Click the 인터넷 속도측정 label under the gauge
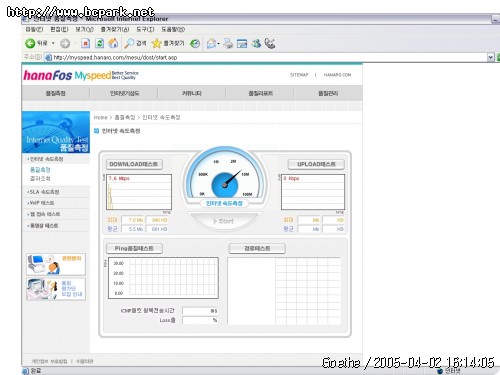This screenshot has height=375, width=500. (x=224, y=203)
